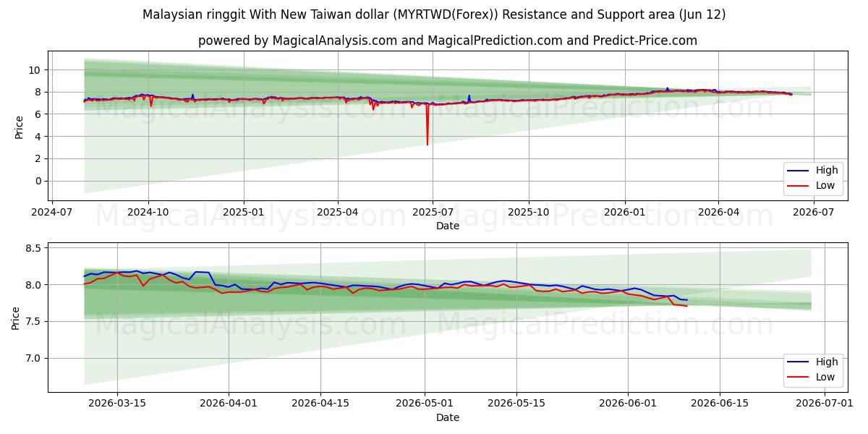Click the '2026-04-01' tick label
Viewport: 868px width, 434px height.
[x=229, y=404]
